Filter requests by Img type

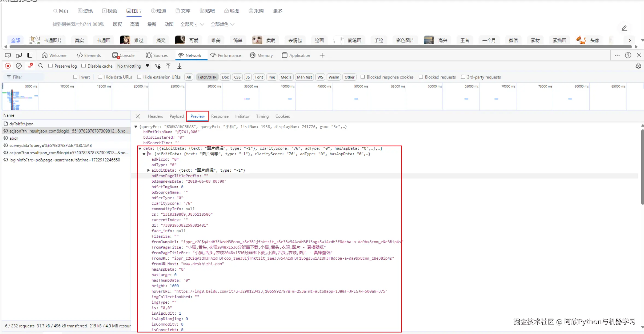(x=271, y=77)
